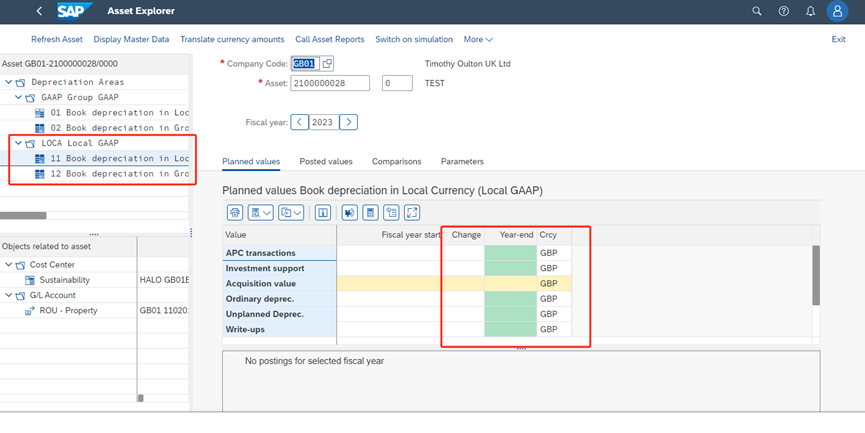Click Display Master Data button

pos(131,39)
